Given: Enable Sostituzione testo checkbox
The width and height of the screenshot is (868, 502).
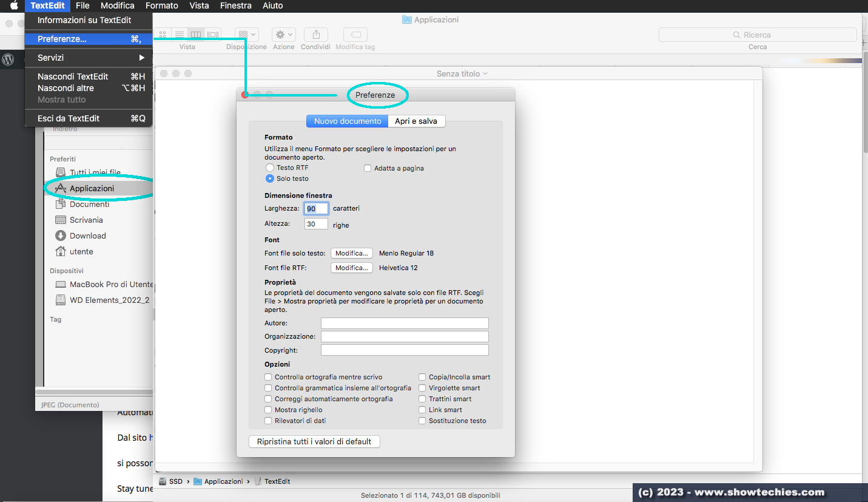Looking at the screenshot, I should click(x=422, y=421).
